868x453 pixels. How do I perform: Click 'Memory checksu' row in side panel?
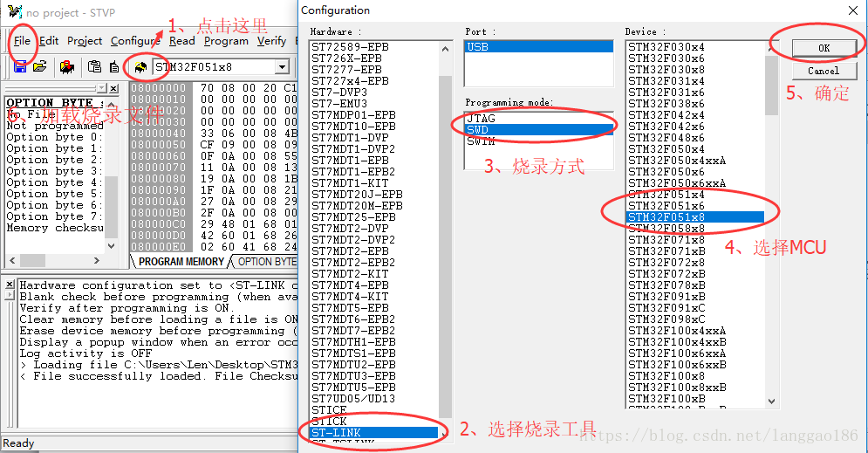tap(55, 228)
